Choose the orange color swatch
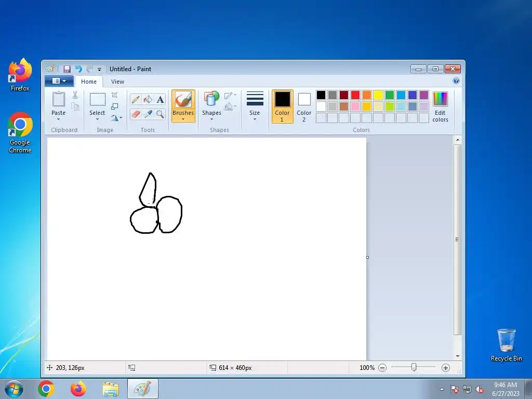This screenshot has width=532, height=399. [x=366, y=95]
